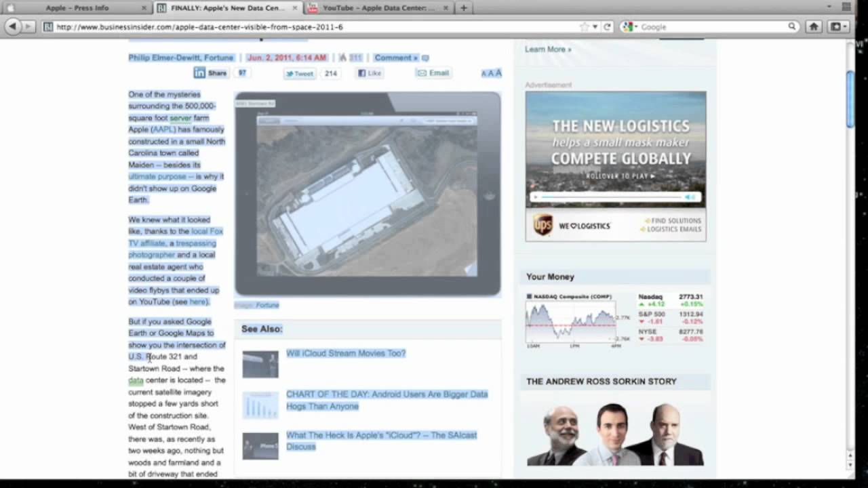Click the LinkedIn Share button
Screen dimensions: 868x488
coord(211,73)
